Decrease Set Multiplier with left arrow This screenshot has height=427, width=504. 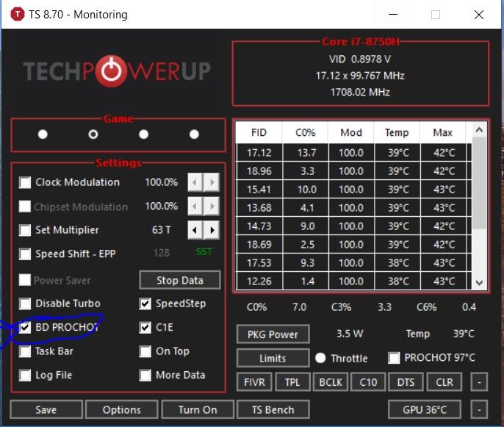[x=195, y=230]
